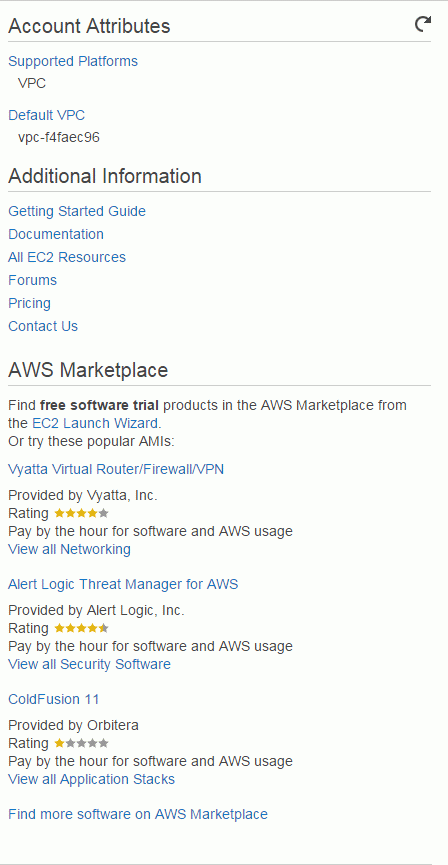448x865 pixels.
Task: View All EC2 Resources
Action: pyautogui.click(x=67, y=257)
